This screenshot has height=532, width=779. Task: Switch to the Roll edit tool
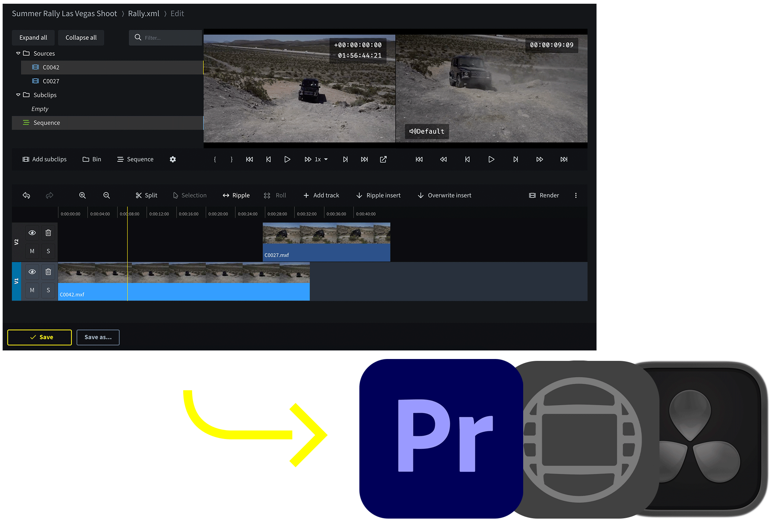pyautogui.click(x=275, y=195)
